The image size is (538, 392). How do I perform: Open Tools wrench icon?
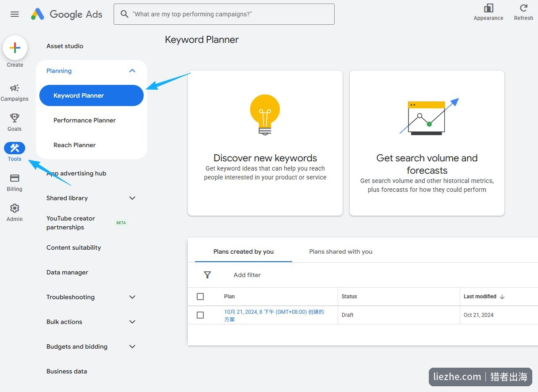[15, 148]
